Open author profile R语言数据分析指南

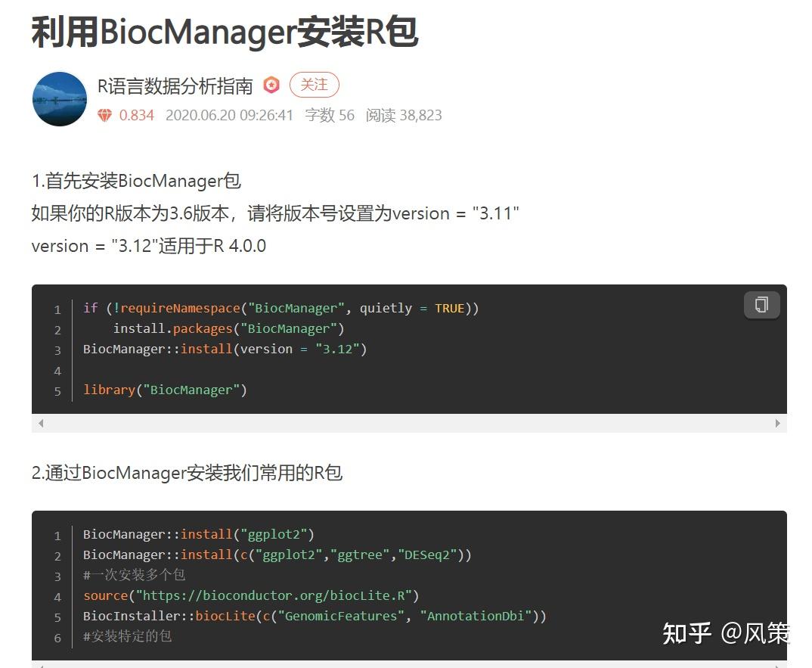pyautogui.click(x=175, y=86)
